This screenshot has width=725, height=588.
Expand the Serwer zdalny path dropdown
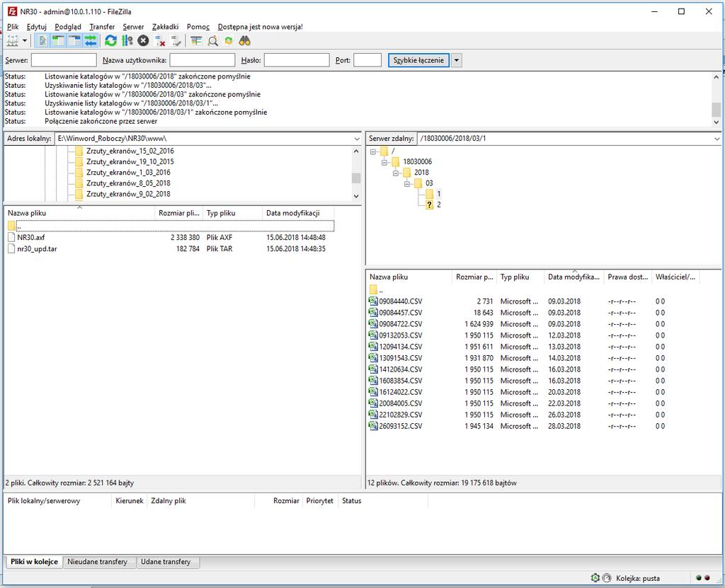coord(717,139)
